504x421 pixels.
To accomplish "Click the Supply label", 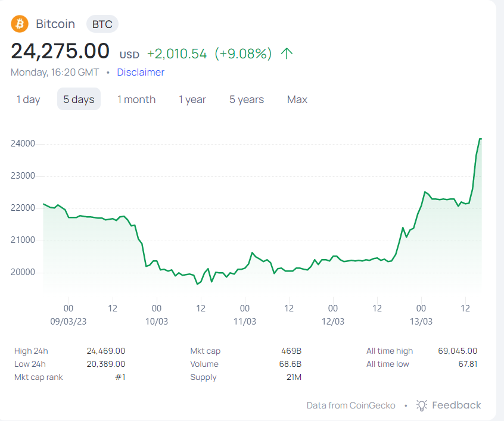I will point(204,378).
